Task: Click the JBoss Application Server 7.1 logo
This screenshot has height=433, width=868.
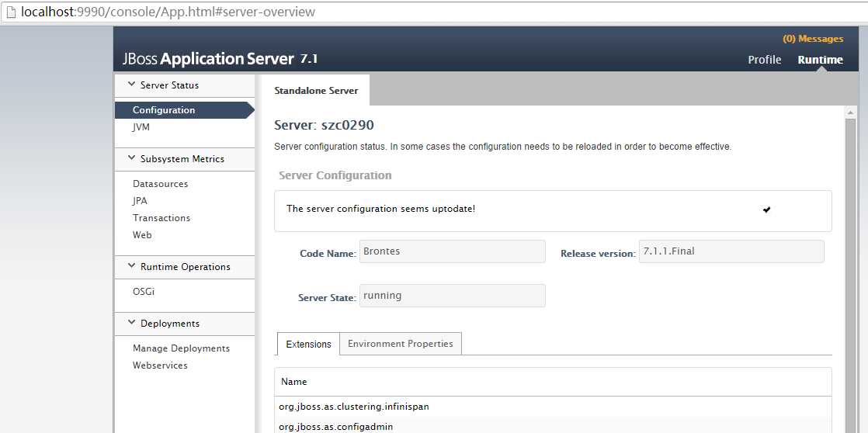Action: click(x=220, y=59)
